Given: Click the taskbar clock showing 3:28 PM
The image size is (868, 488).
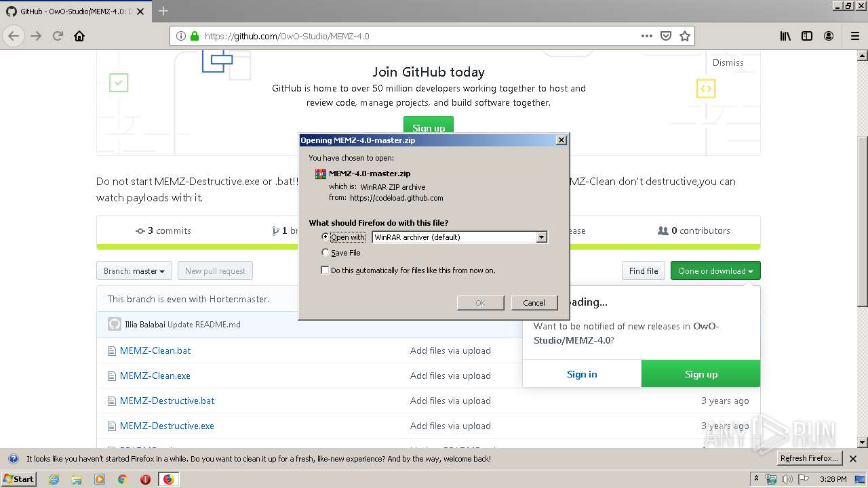Looking at the screenshot, I should 833,479.
